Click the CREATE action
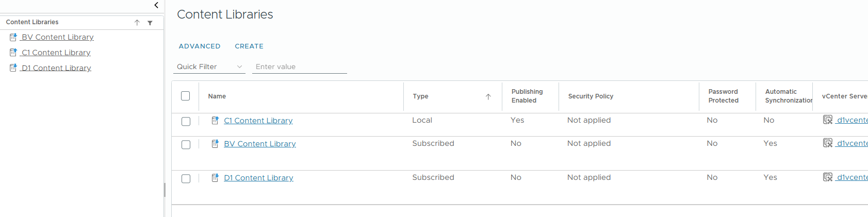This screenshot has height=217, width=868. (249, 46)
